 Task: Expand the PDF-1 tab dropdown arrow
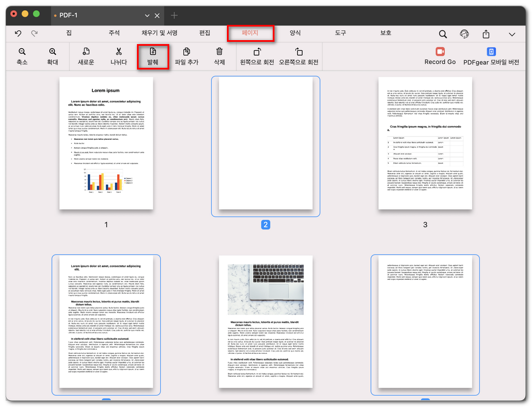(x=147, y=15)
